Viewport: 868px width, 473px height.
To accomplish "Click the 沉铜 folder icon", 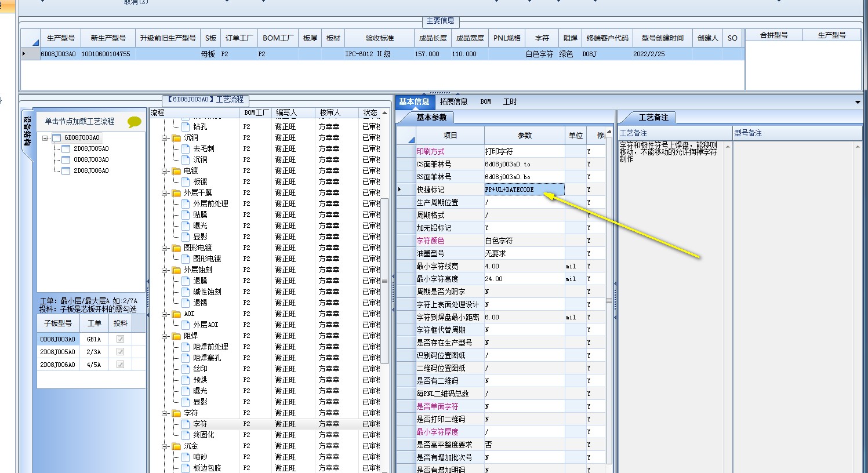I will pos(177,138).
